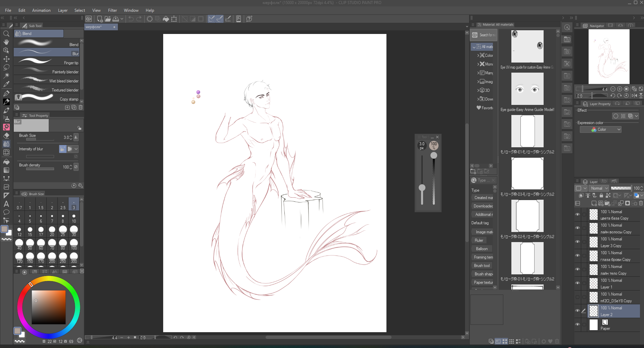Open the Animation menu

point(41,10)
